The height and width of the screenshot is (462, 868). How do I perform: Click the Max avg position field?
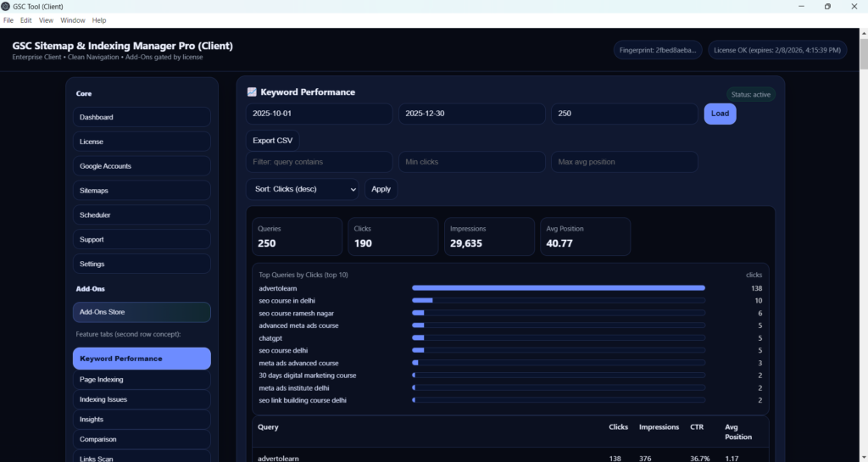point(624,162)
